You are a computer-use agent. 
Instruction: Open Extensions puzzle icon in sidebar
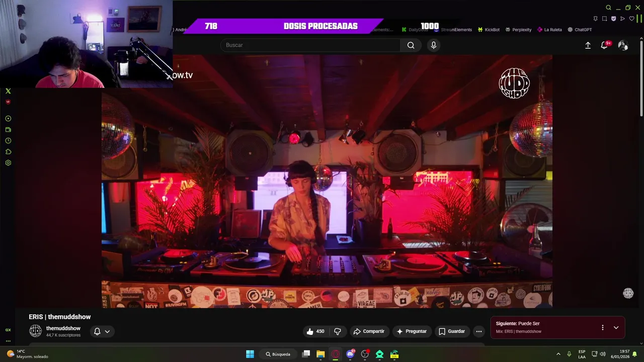(x=8, y=152)
